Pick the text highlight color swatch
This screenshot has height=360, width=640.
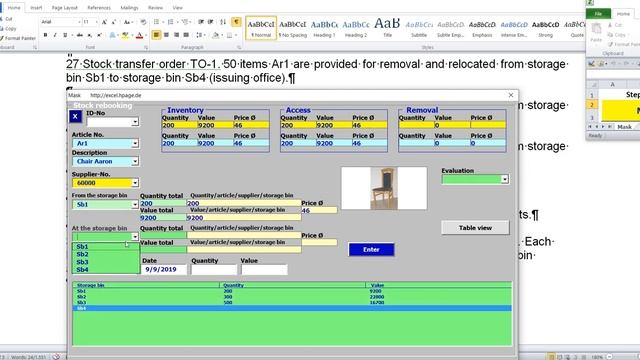point(125,35)
